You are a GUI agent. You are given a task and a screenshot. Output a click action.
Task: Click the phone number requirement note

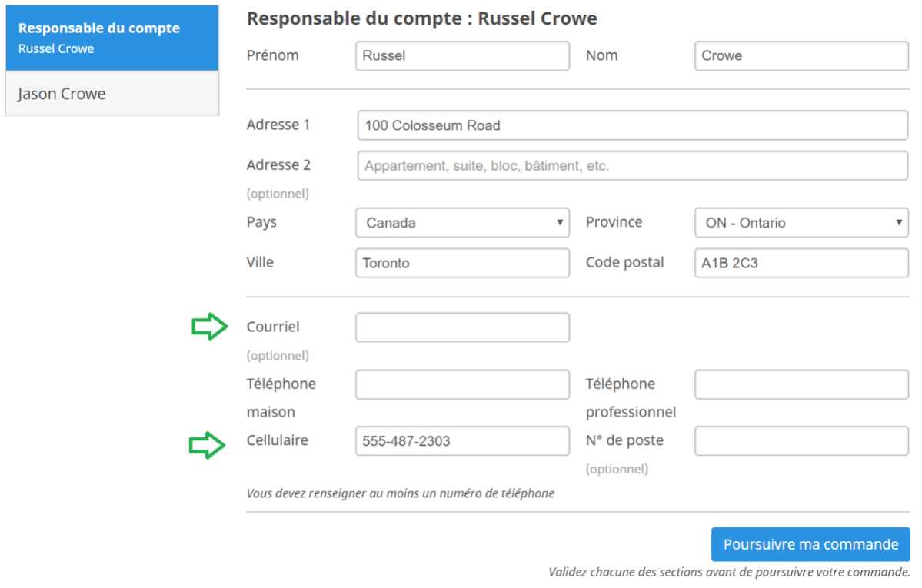pos(401,493)
